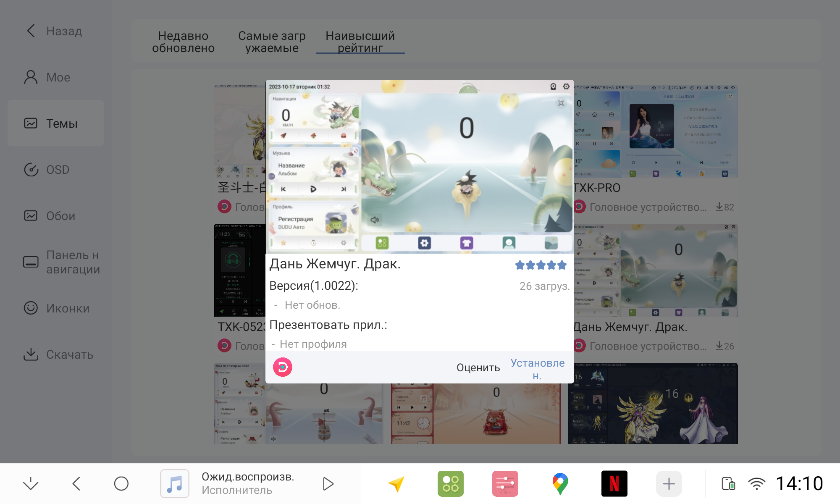Add a shortcut with the plus button

click(669, 484)
